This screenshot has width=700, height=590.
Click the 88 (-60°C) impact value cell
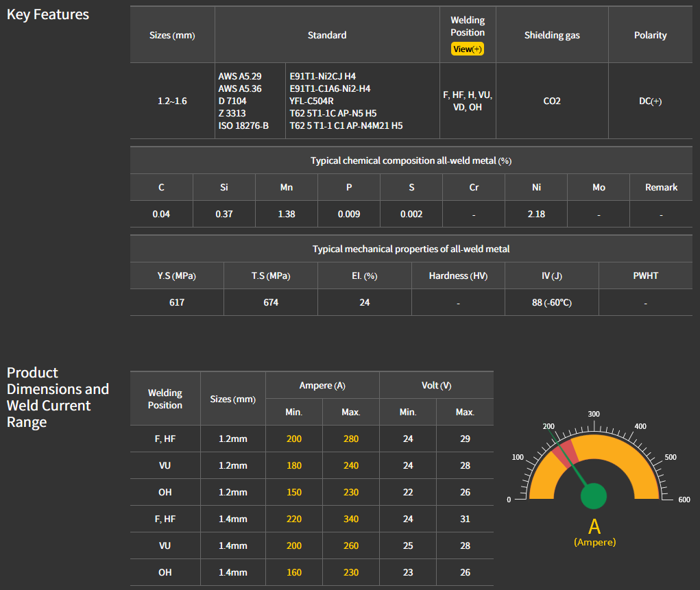point(551,302)
